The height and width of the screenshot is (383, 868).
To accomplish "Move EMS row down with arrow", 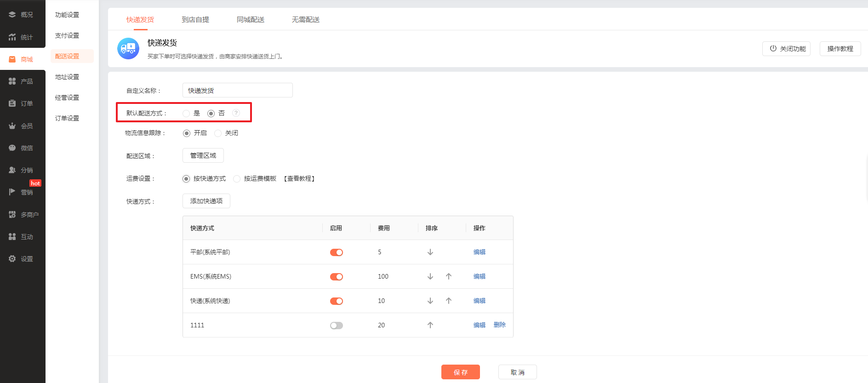I will (x=430, y=276).
